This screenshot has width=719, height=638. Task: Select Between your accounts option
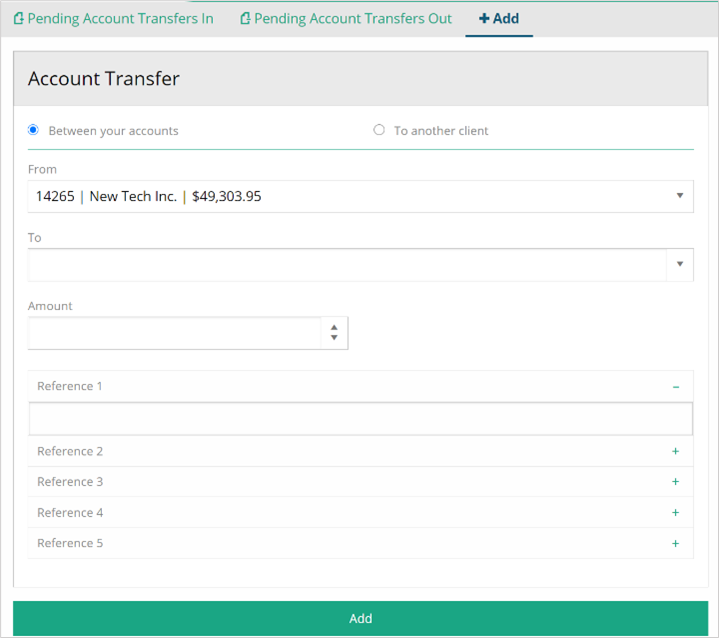33,130
